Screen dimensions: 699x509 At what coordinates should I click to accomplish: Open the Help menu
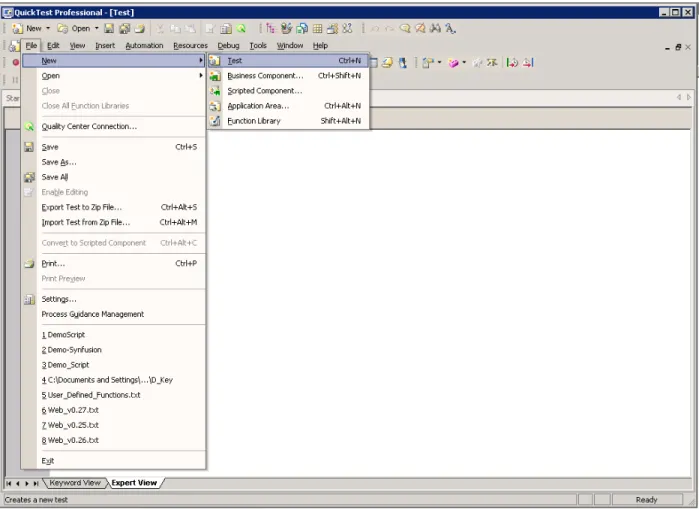(320, 45)
